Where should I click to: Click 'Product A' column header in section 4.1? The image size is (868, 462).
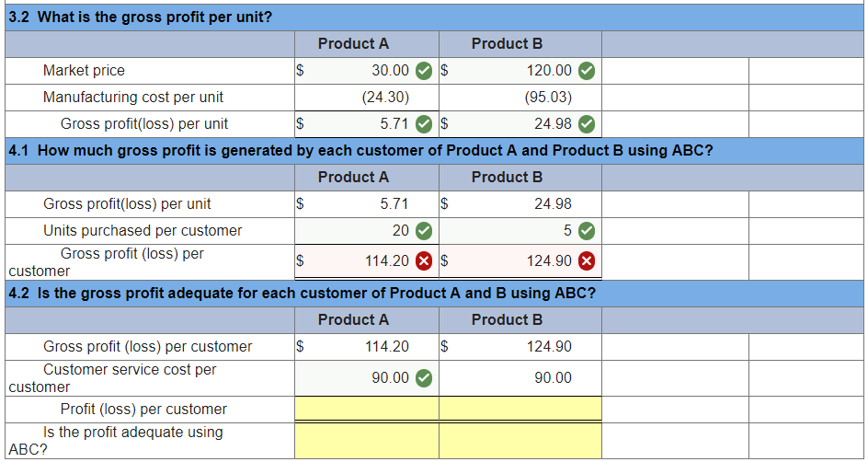point(354,178)
